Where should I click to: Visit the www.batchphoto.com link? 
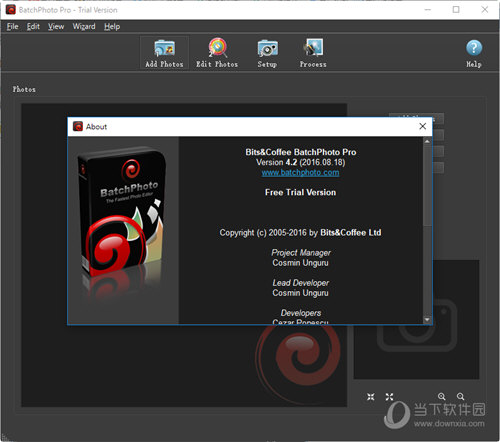click(x=300, y=173)
